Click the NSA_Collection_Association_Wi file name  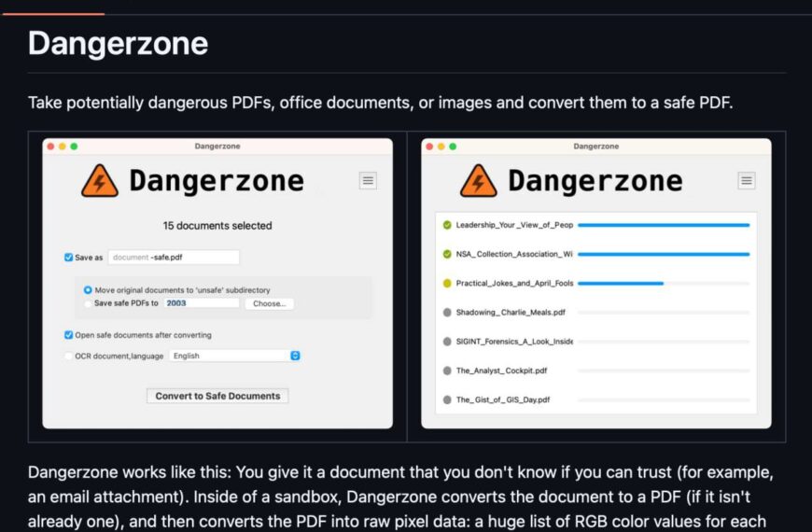click(x=514, y=254)
